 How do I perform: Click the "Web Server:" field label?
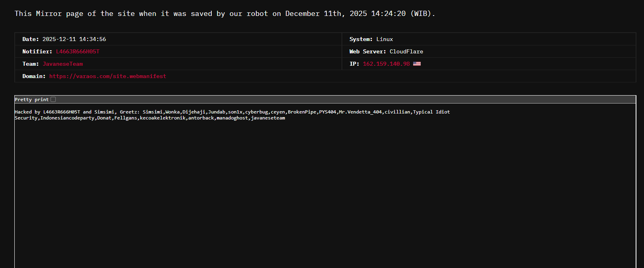pyautogui.click(x=367, y=51)
